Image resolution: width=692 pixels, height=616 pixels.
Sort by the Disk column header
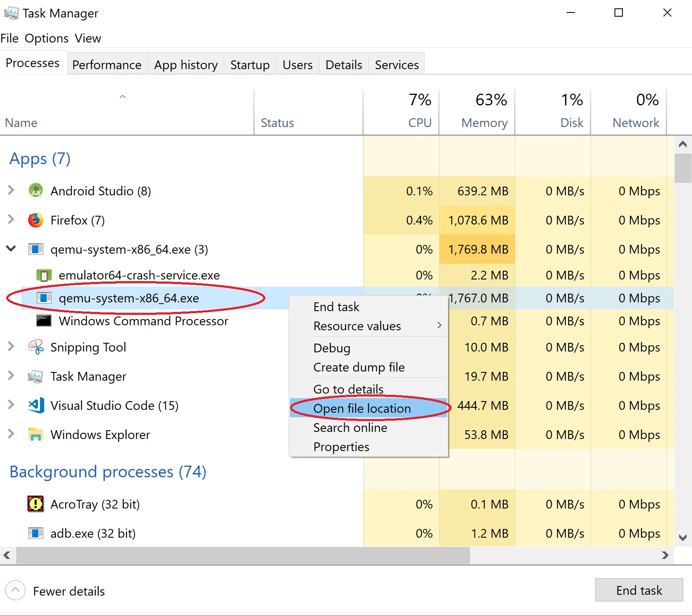tap(553, 112)
